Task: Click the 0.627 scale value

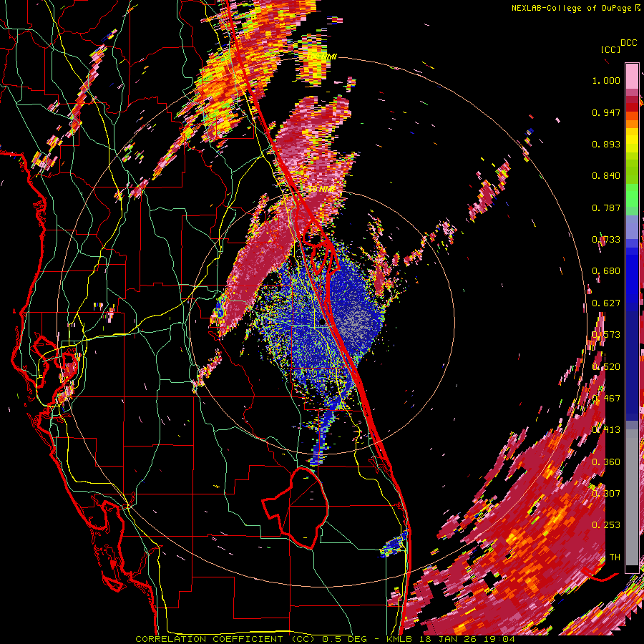Action: 606,303
